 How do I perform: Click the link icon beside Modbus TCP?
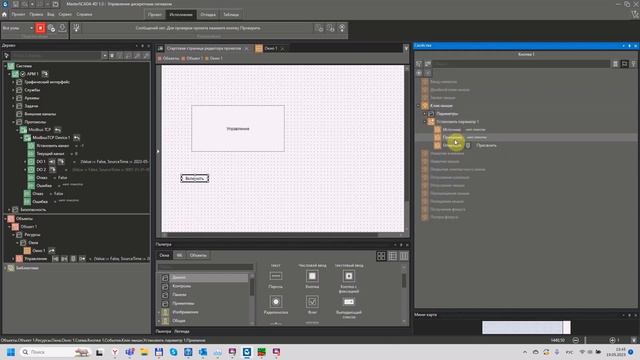click(x=58, y=130)
